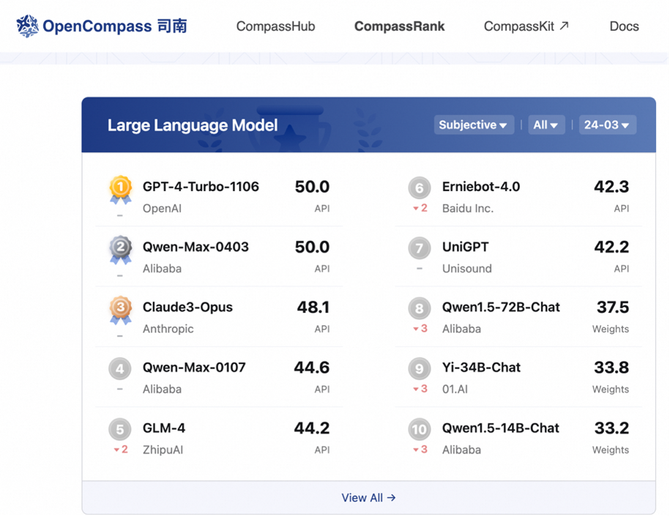Open the All filter dropdown
Viewport: 670px width, 517px height.
546,125
